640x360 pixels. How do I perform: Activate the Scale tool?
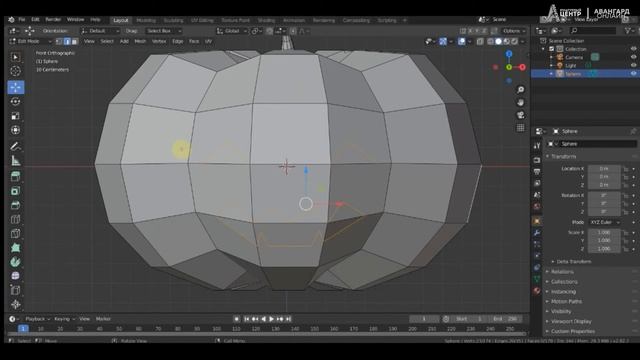tap(16, 116)
